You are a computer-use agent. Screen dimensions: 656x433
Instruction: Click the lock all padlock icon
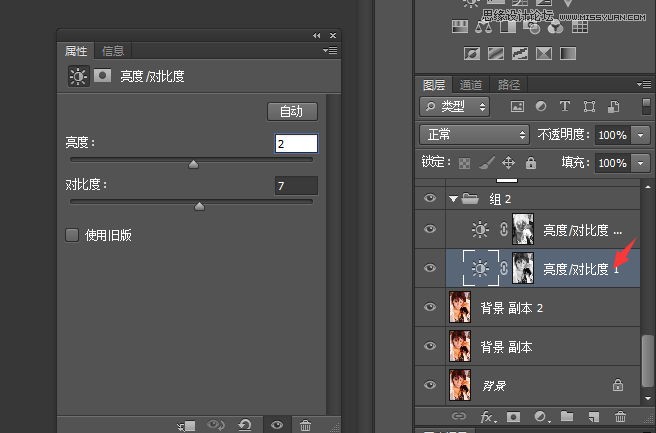click(531, 162)
